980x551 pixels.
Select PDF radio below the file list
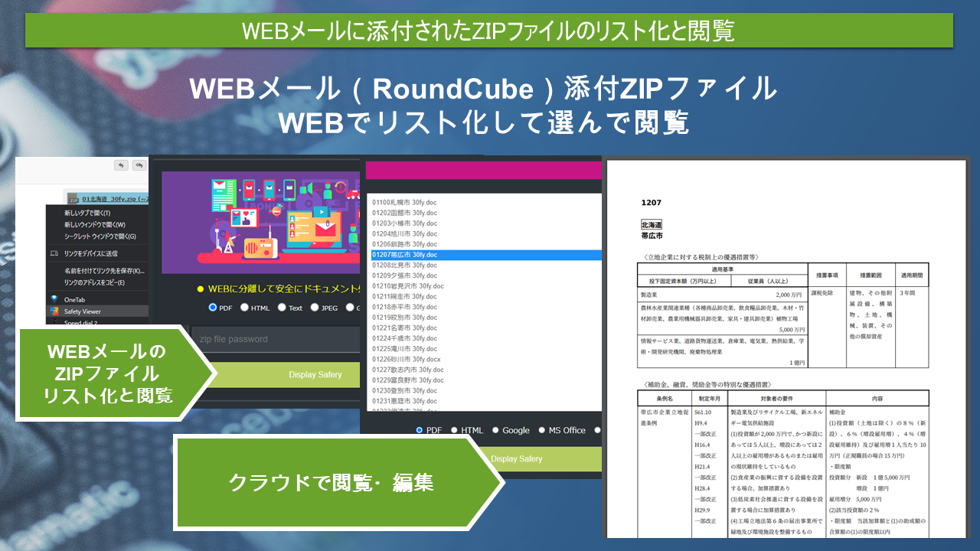pos(419,430)
